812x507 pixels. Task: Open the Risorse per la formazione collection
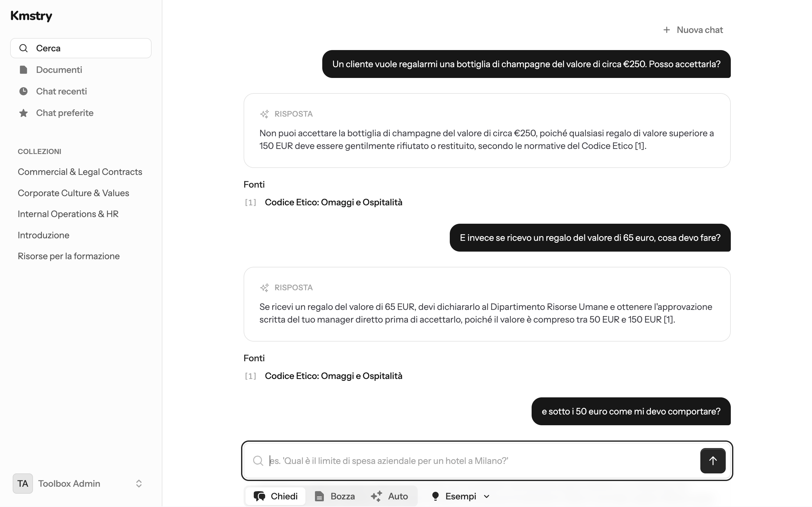coord(69,256)
